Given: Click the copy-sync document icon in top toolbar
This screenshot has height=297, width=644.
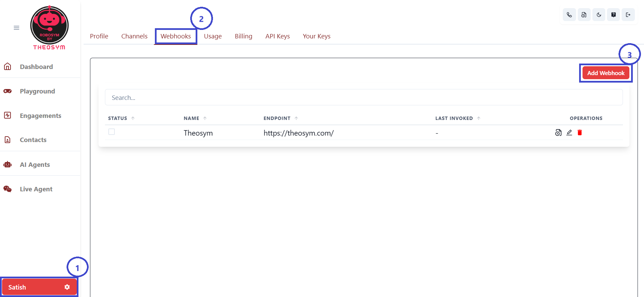Looking at the screenshot, I should (x=584, y=15).
